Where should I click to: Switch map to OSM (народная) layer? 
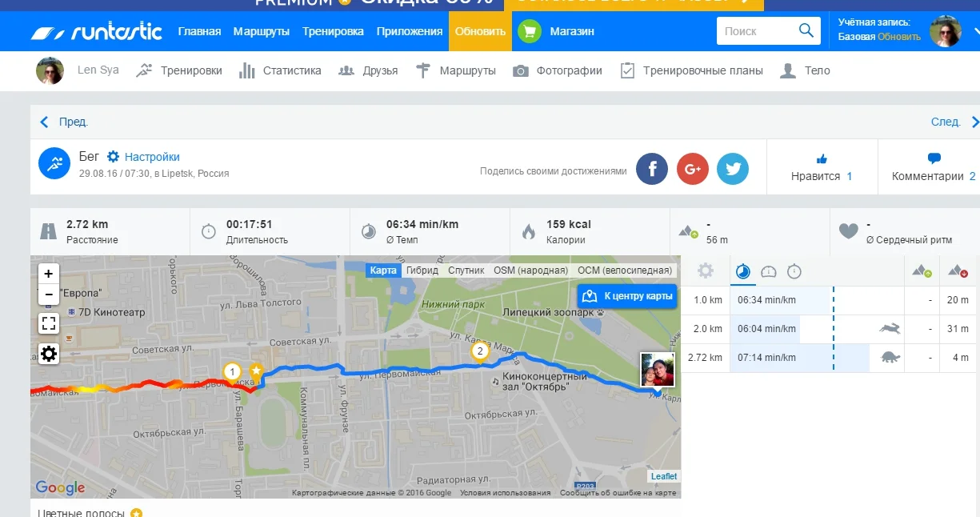click(x=530, y=271)
